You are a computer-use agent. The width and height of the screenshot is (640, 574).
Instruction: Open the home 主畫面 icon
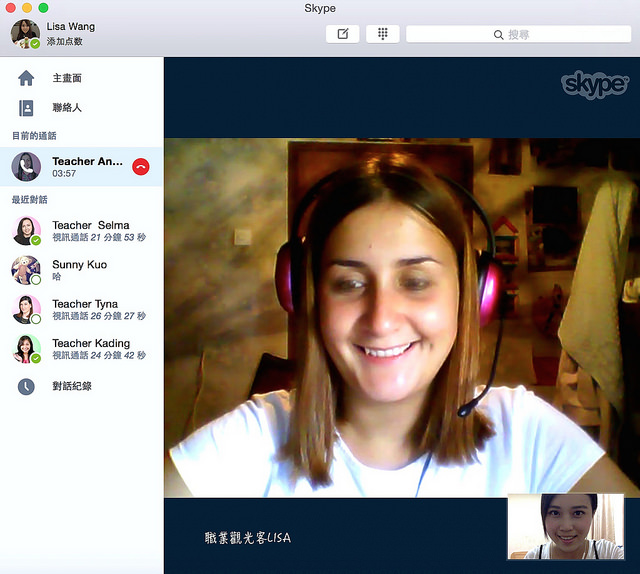coord(26,78)
